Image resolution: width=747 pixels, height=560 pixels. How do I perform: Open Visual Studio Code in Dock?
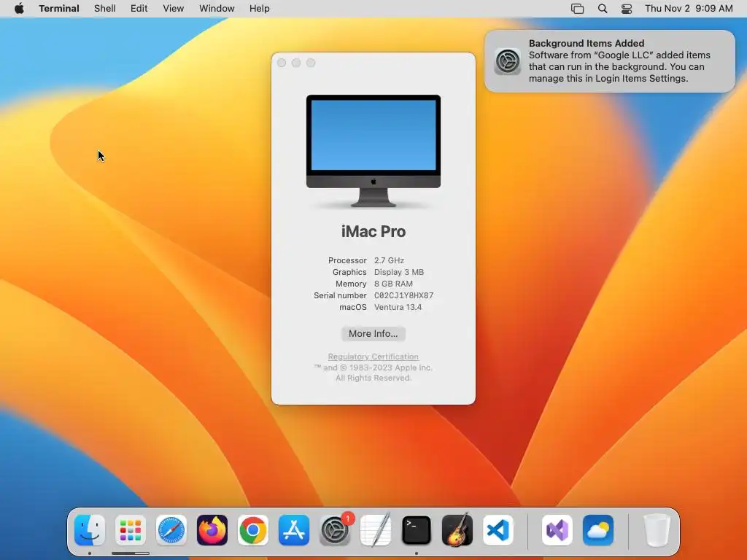[498, 530]
